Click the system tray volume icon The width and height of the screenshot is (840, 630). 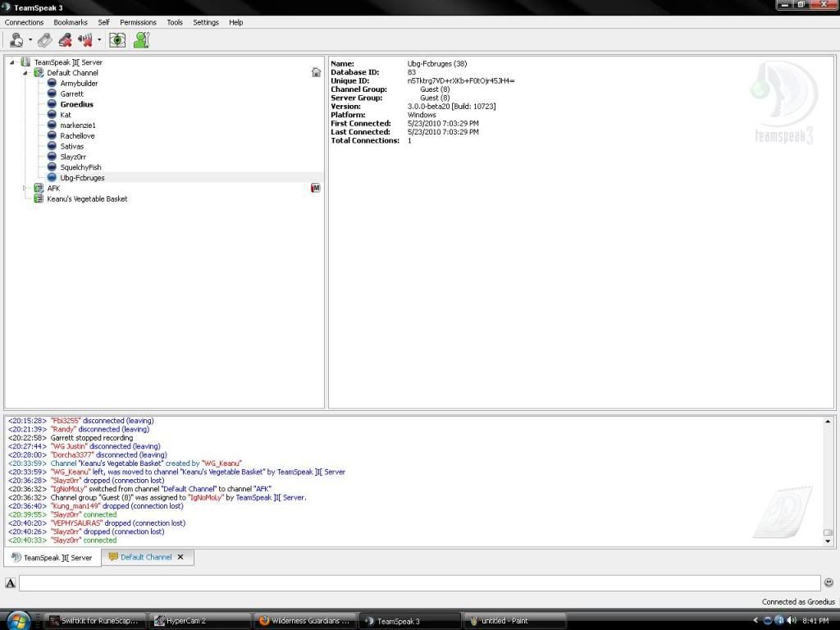click(792, 620)
